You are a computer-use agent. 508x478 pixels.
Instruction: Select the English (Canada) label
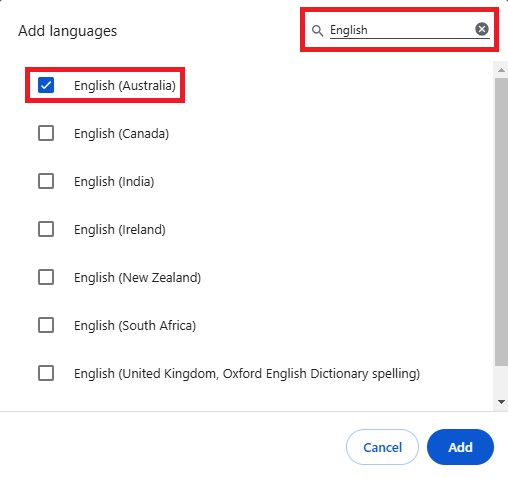point(122,134)
